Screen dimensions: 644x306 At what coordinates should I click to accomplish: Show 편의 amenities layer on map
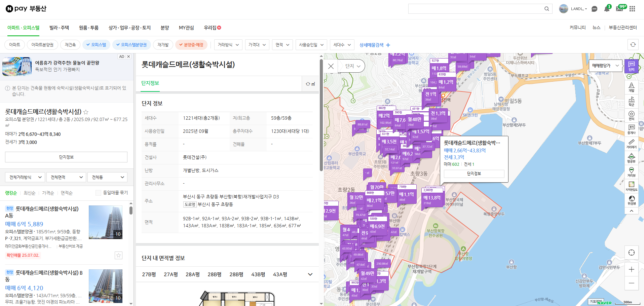(x=632, y=115)
